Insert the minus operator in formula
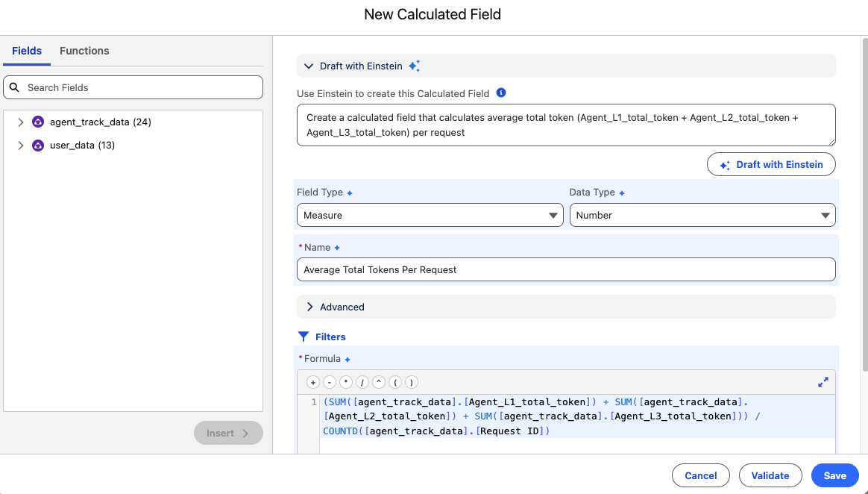 pyautogui.click(x=329, y=382)
